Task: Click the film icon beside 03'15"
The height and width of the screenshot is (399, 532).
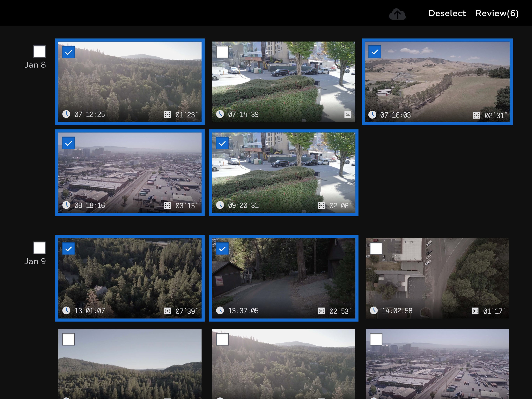Action: pos(167,206)
